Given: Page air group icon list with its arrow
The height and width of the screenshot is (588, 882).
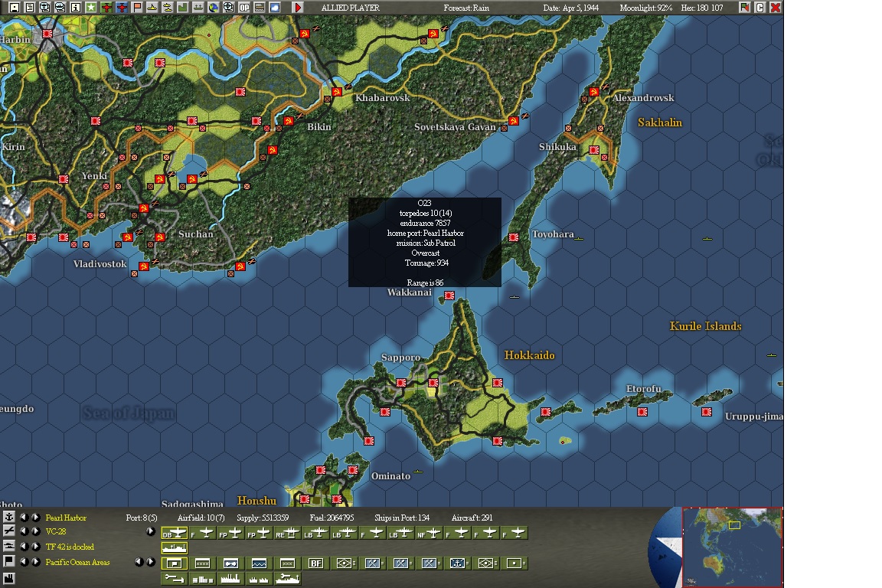Looking at the screenshot, I should (x=151, y=531).
